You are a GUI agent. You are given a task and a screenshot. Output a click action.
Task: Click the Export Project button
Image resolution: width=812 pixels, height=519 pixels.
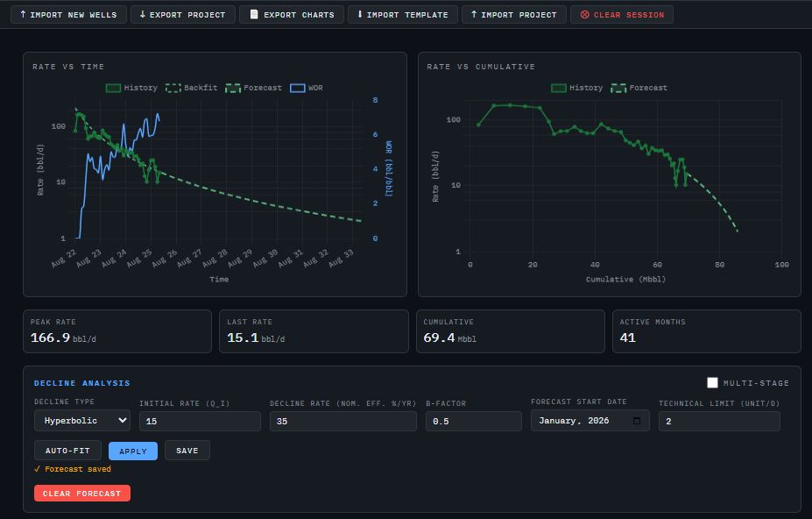pyautogui.click(x=183, y=15)
